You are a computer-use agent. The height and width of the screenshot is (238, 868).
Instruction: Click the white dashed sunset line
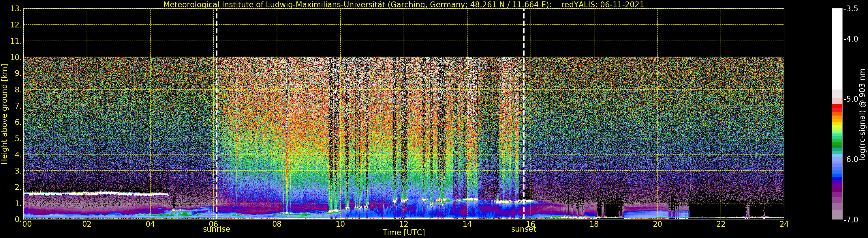(x=524, y=101)
